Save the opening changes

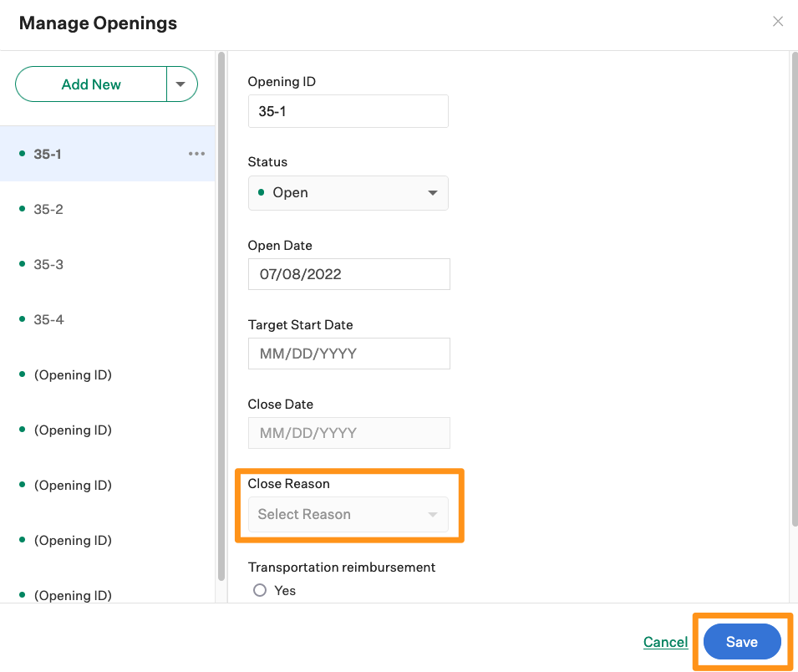pos(742,641)
